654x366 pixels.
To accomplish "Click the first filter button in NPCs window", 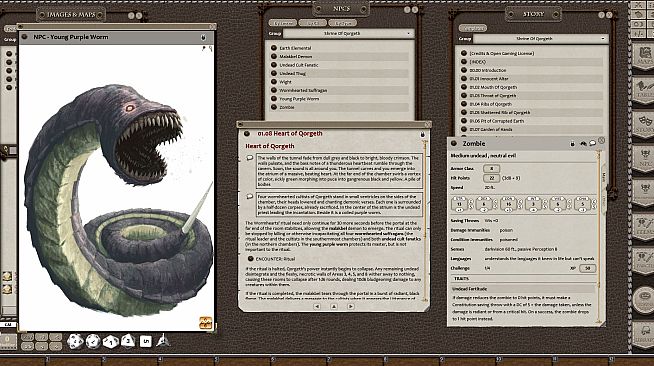I will pyautogui.click(x=283, y=23).
